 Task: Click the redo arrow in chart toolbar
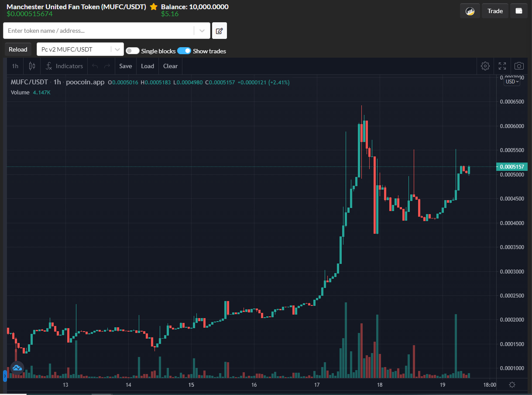click(107, 66)
